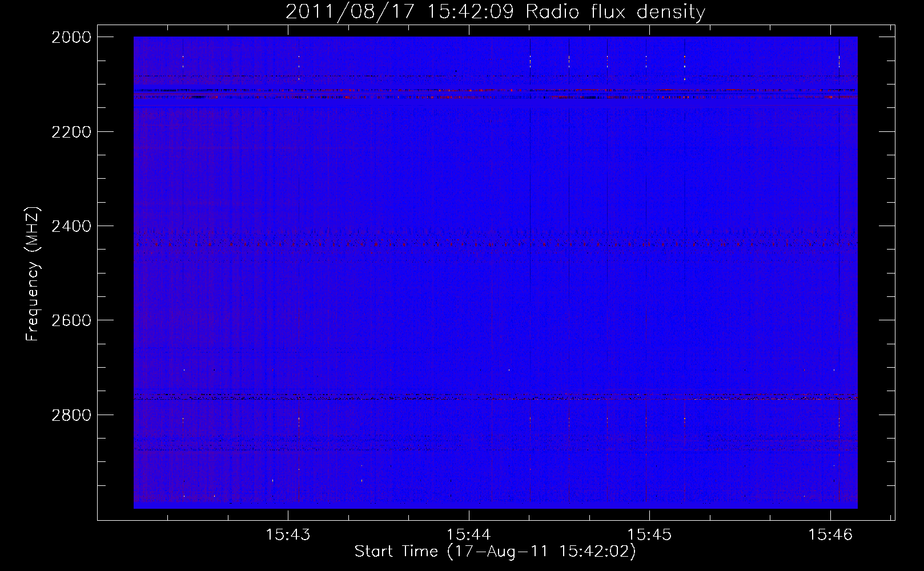Click the 2400 frequency tick label
The height and width of the screenshot is (571, 924).
[71, 226]
